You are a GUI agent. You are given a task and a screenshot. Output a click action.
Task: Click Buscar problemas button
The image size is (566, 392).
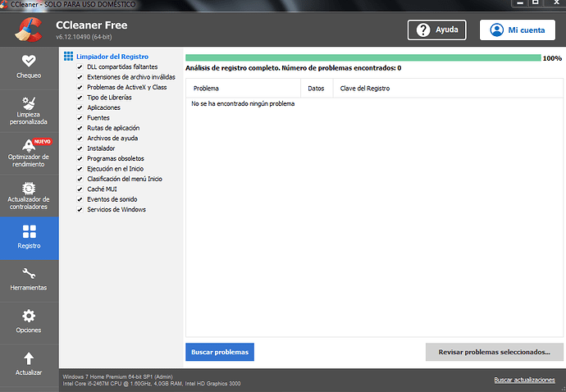pos(220,352)
